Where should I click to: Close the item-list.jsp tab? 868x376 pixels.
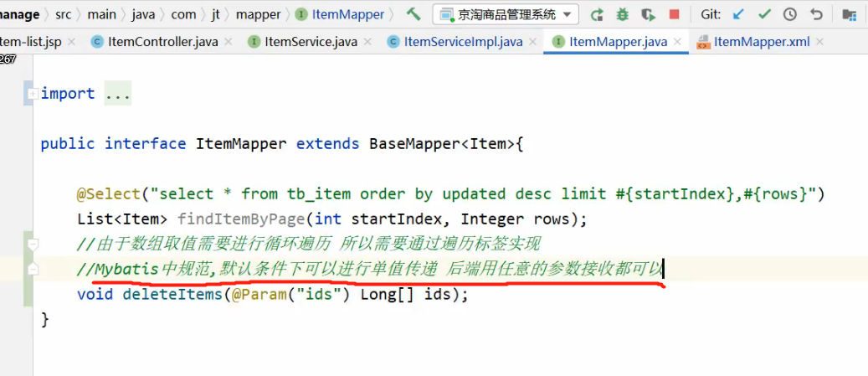coord(73,42)
